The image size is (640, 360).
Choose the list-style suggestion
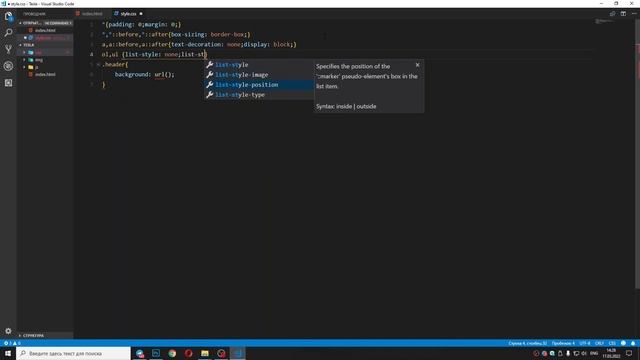(259, 65)
